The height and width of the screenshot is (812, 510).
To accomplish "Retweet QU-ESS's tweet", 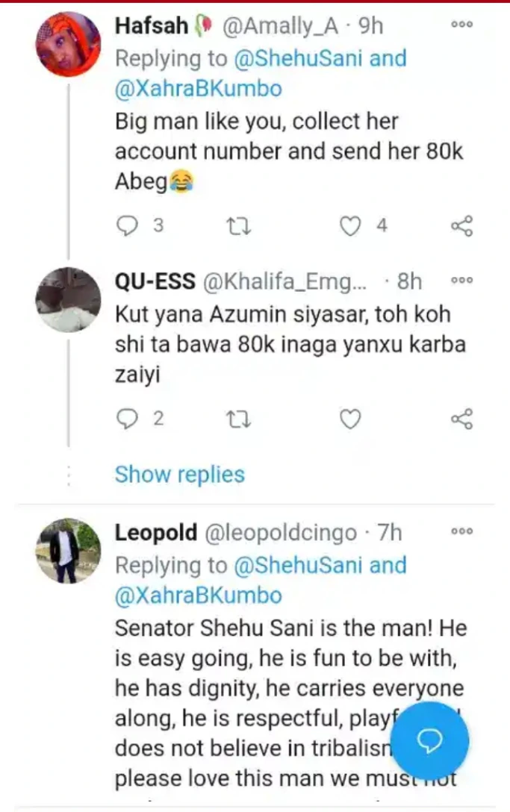I will click(239, 419).
